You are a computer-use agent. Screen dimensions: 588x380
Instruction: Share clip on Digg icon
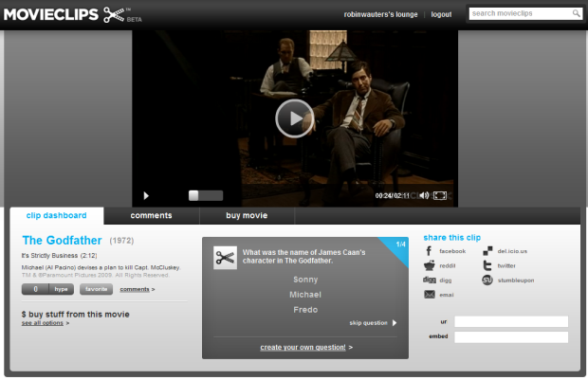click(x=430, y=280)
